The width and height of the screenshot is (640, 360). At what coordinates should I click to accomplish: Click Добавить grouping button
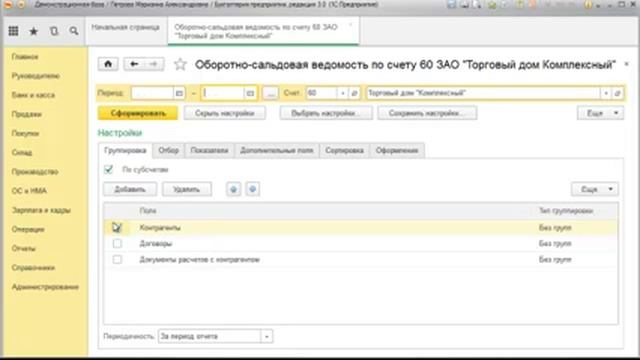tap(130, 189)
